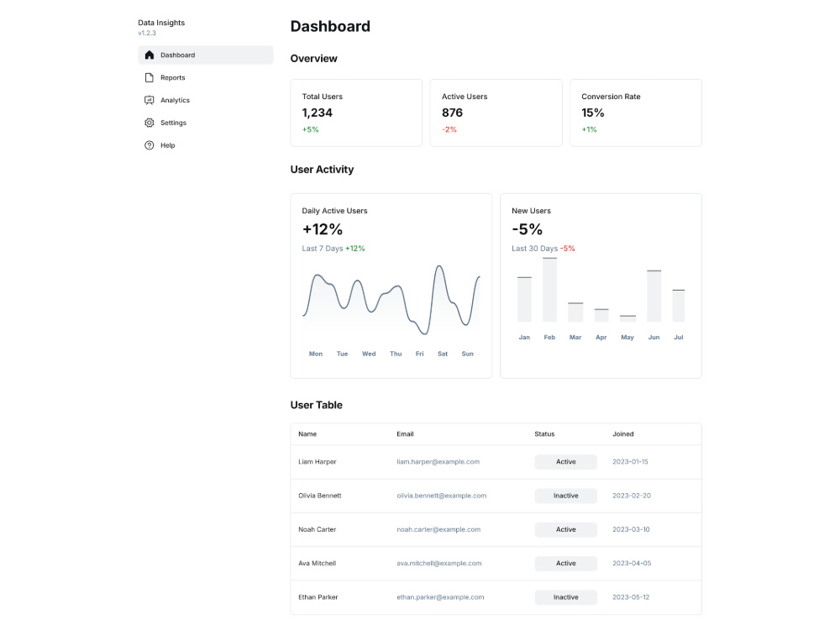
Task: Open the Dashboard menu item
Action: point(206,55)
